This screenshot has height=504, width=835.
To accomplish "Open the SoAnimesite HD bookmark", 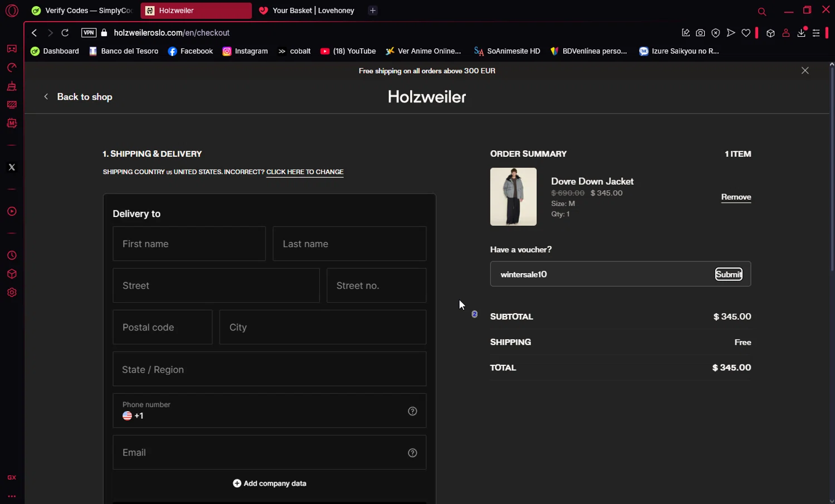I will coord(507,51).
